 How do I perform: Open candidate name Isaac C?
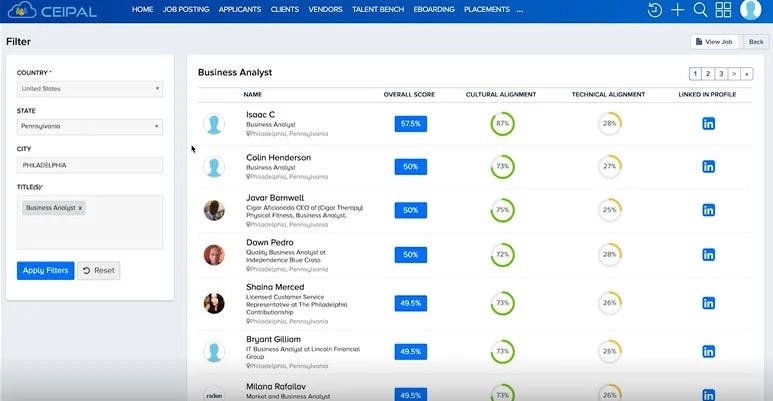(260, 114)
